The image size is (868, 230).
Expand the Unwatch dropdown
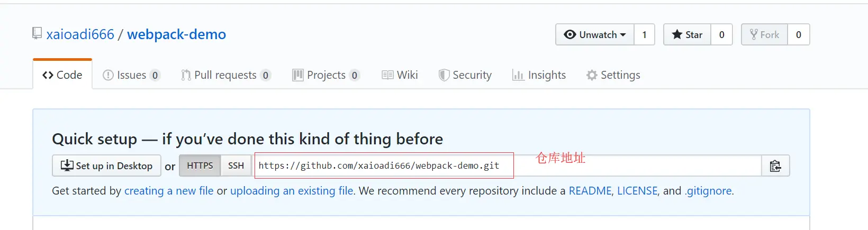595,35
